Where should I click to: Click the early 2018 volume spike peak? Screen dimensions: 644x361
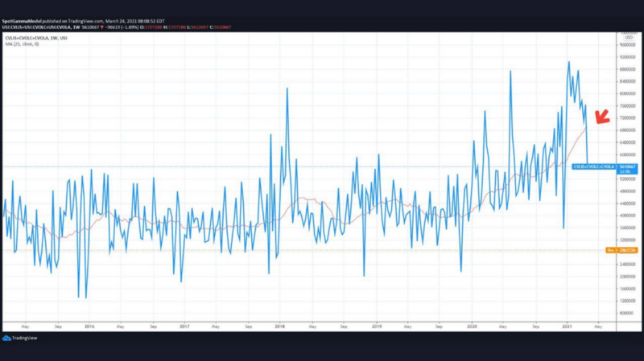click(287, 88)
